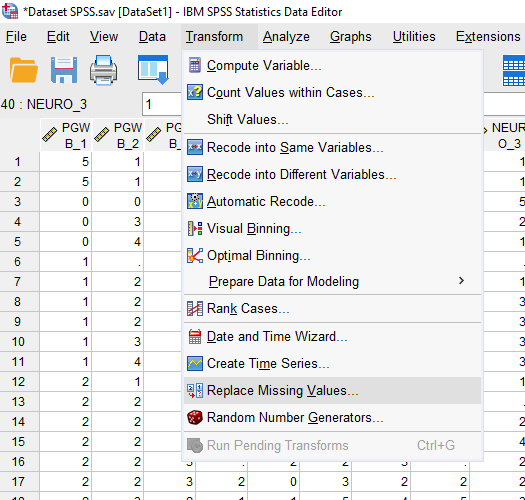This screenshot has height=500, width=525.
Task: Select Recode into Different Variables... text
Action: [x=301, y=174]
